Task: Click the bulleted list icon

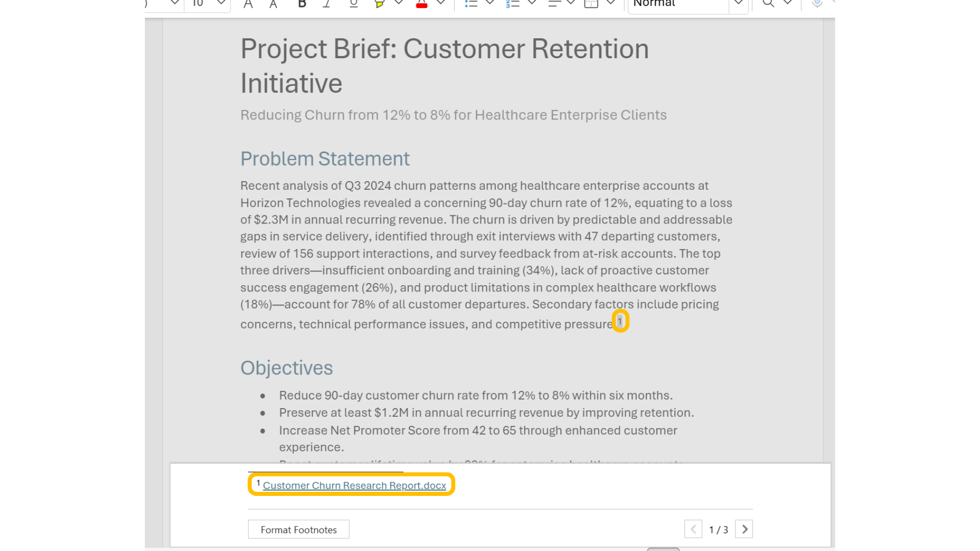Action: coord(471,4)
